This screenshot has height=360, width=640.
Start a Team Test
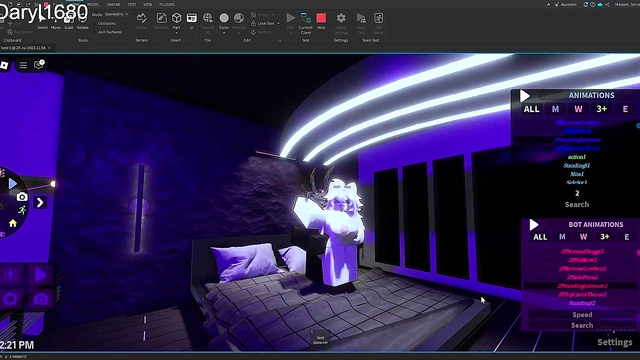[361, 23]
